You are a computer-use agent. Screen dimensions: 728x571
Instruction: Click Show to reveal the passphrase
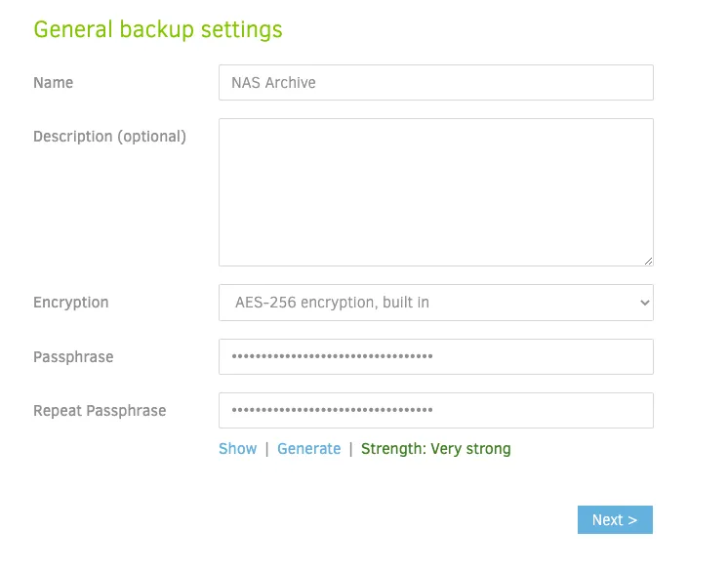pos(238,449)
